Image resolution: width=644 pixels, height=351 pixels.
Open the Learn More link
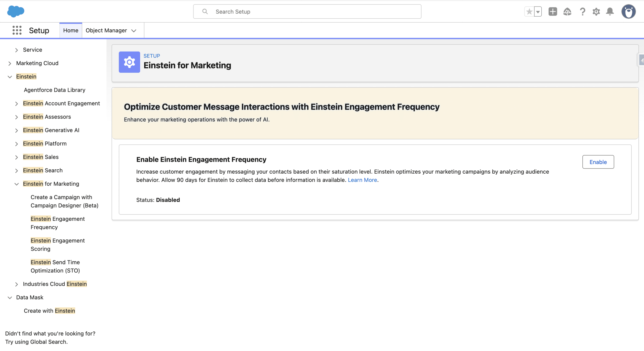pyautogui.click(x=362, y=180)
